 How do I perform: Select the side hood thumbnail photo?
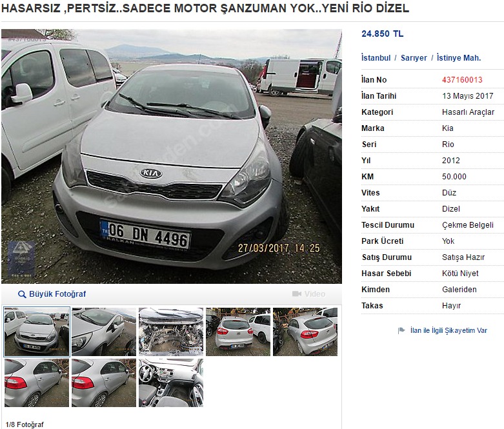104,332
